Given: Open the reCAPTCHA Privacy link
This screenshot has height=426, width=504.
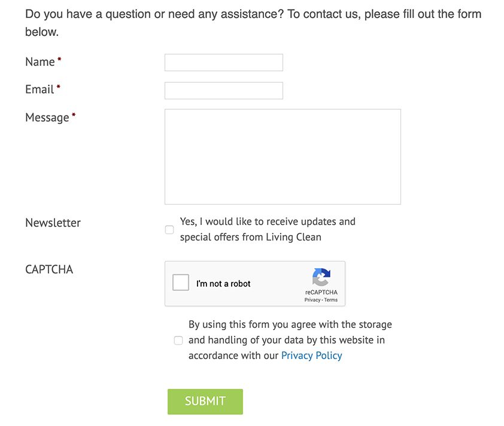Looking at the screenshot, I should (x=314, y=299).
